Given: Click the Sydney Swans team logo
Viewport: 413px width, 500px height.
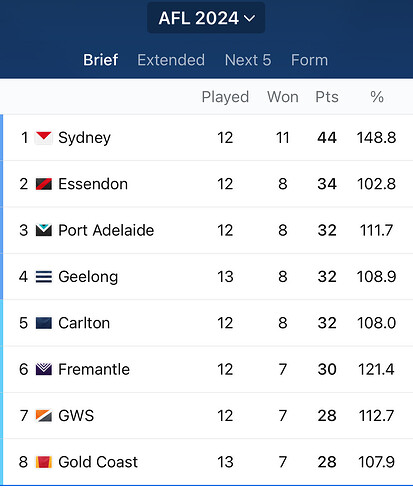Looking at the screenshot, I should (44, 138).
